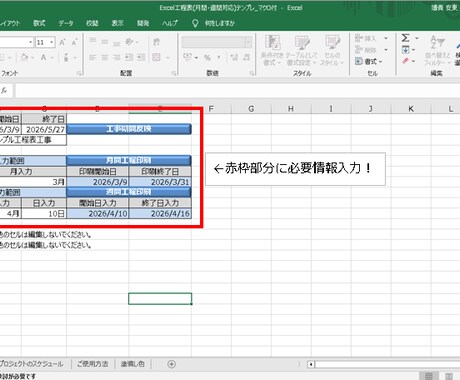This screenshot has width=460, height=380.
Task: Select the cell showing 2026/4/16
Action: (160, 213)
